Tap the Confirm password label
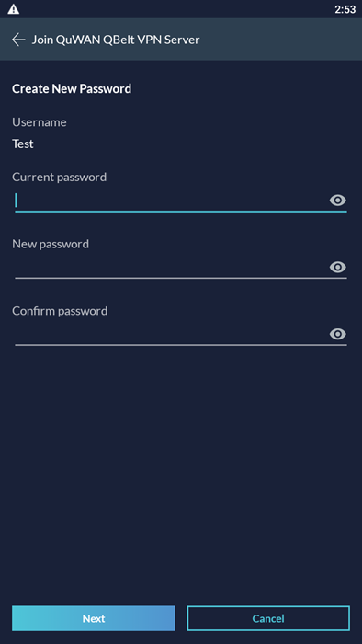This screenshot has width=362, height=644. (60, 311)
